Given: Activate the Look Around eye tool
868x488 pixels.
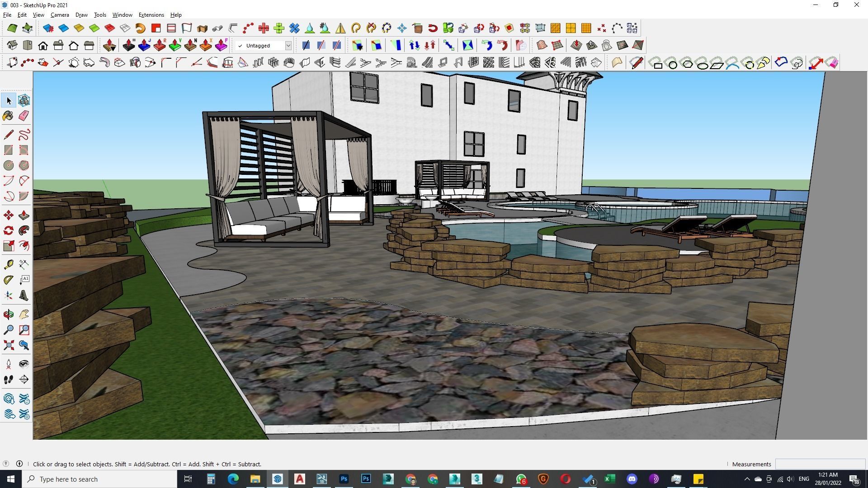Looking at the screenshot, I should (x=24, y=364).
